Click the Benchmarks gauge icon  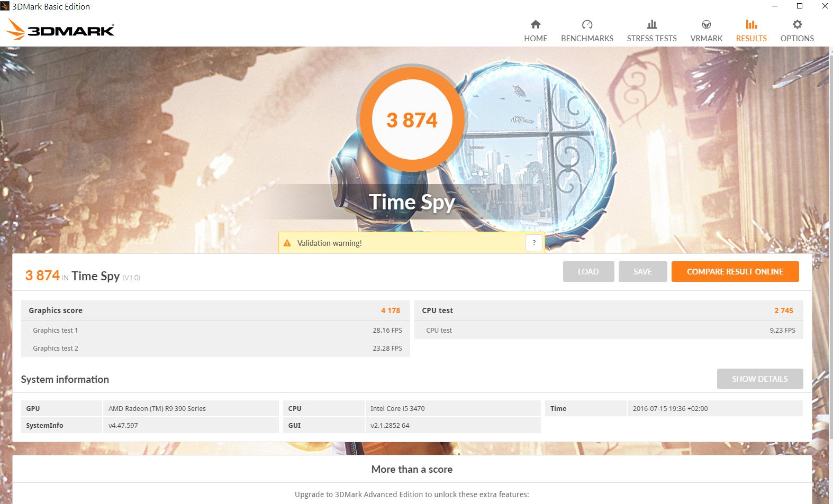(587, 24)
